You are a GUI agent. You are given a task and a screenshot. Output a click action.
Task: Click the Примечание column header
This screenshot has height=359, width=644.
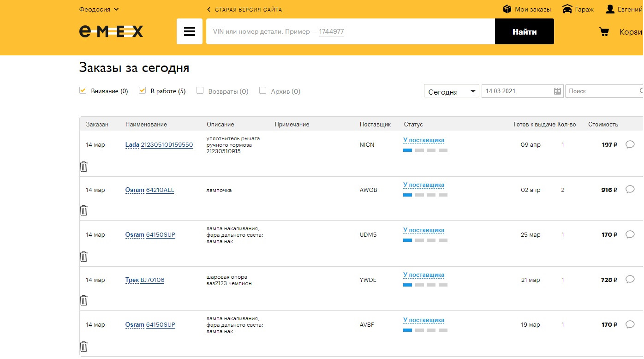(292, 125)
